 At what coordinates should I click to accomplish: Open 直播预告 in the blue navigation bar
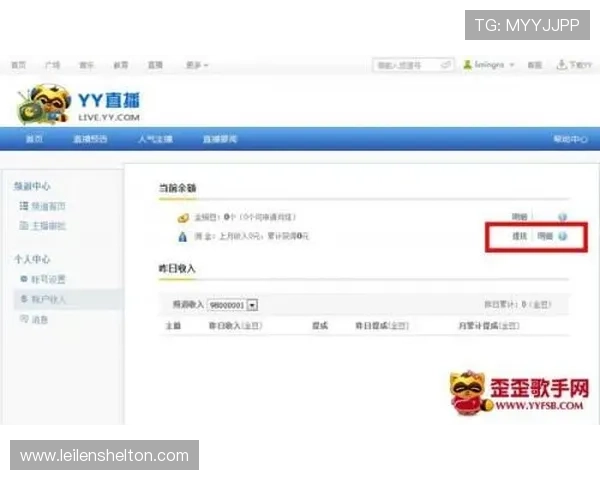(x=90, y=139)
